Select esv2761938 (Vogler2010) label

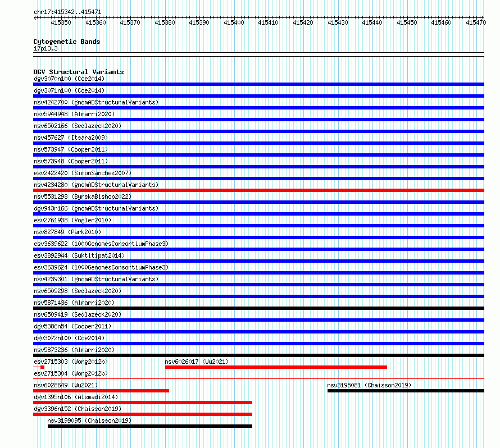[x=72, y=220]
